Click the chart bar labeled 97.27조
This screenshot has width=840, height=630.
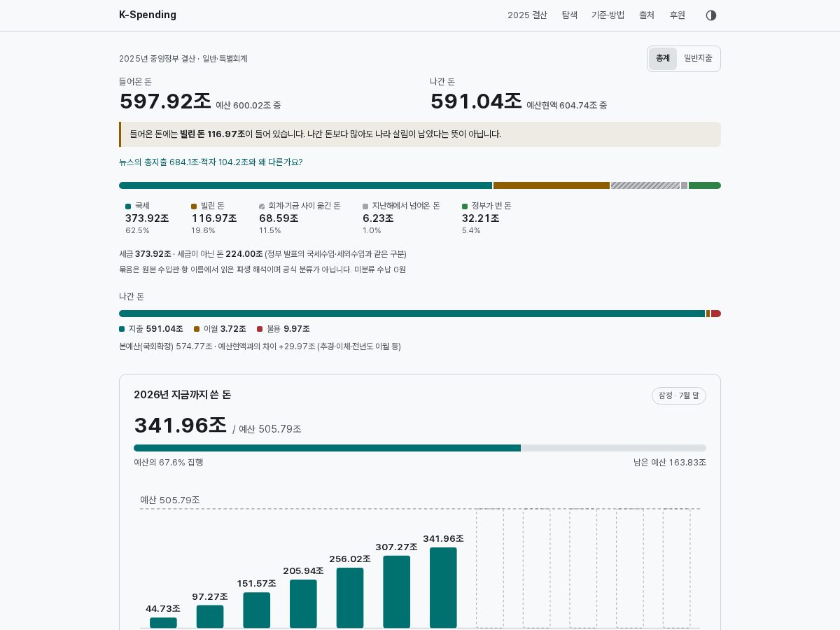point(210,616)
